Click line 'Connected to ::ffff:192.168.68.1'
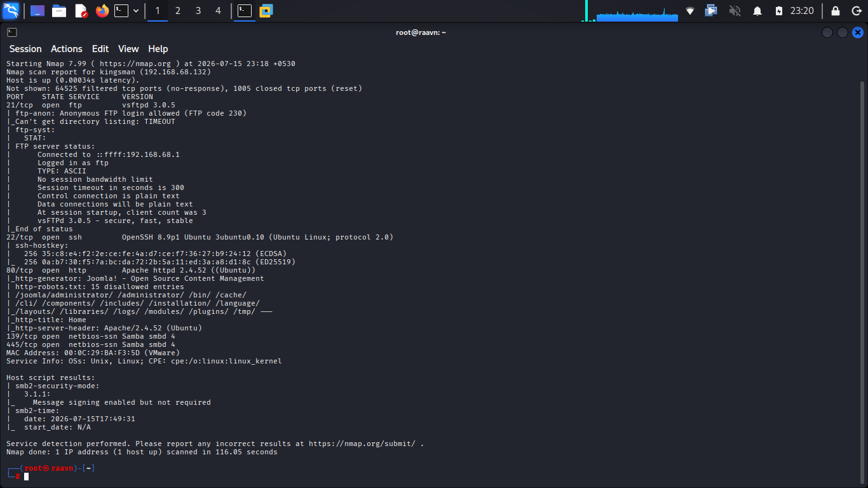868x488 pixels. 109,154
